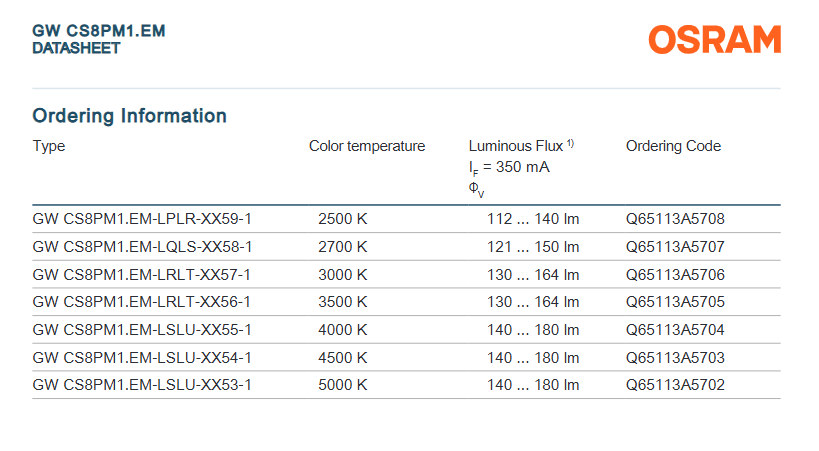Select the Color temperature column header
This screenshot has height=451, width=819.
[x=367, y=146]
